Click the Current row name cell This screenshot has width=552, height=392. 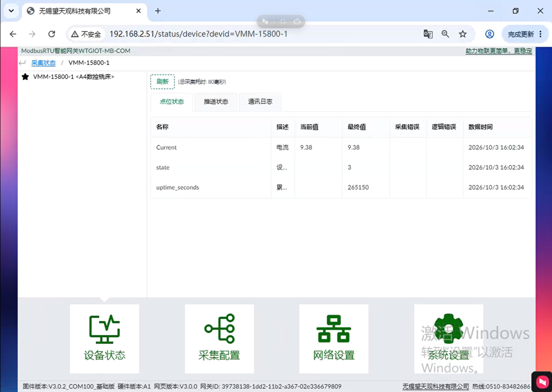pyautogui.click(x=211, y=147)
